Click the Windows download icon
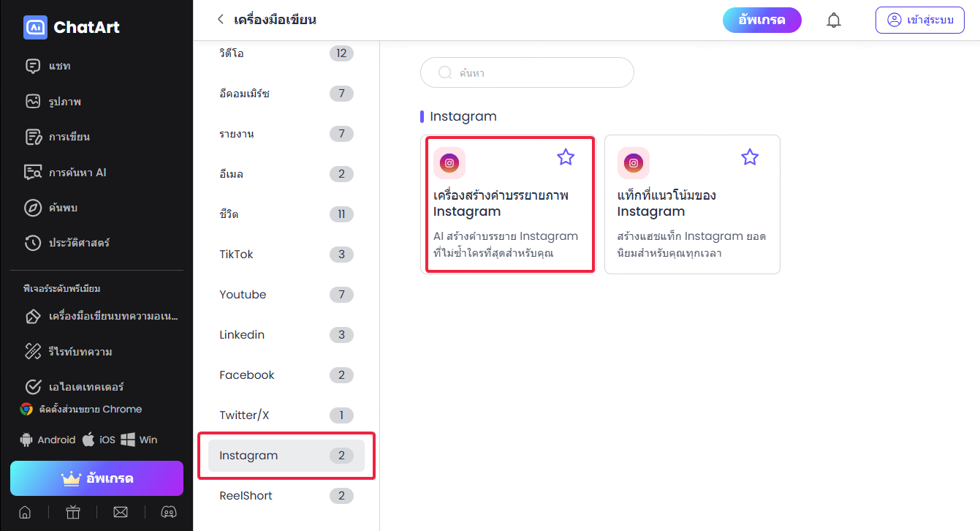 pyautogui.click(x=128, y=440)
